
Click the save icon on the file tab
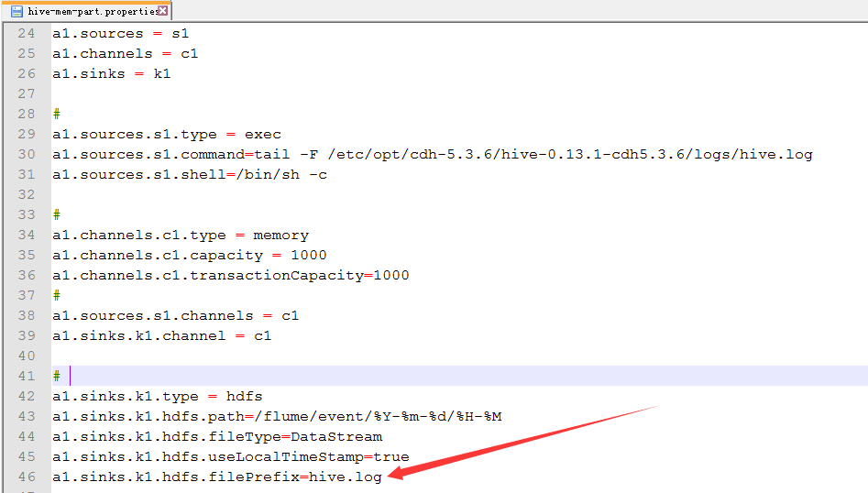click(x=16, y=11)
